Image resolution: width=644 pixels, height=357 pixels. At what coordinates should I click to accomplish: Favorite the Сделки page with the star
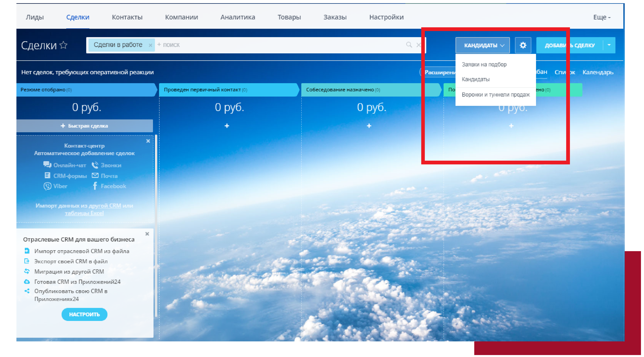point(64,45)
